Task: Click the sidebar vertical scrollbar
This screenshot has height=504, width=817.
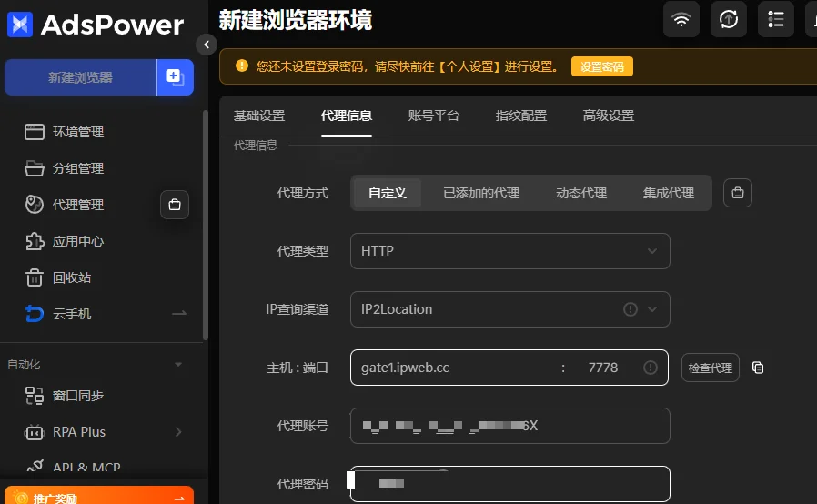Action: (206, 225)
